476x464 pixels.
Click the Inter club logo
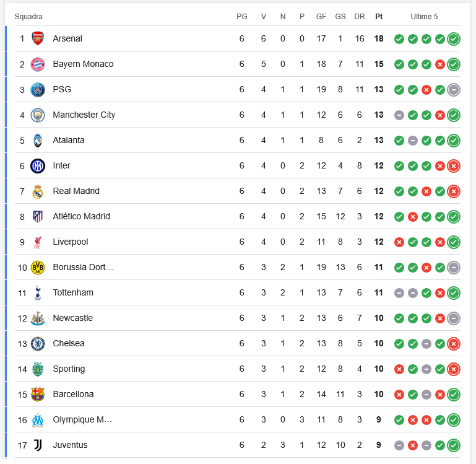coord(38,165)
